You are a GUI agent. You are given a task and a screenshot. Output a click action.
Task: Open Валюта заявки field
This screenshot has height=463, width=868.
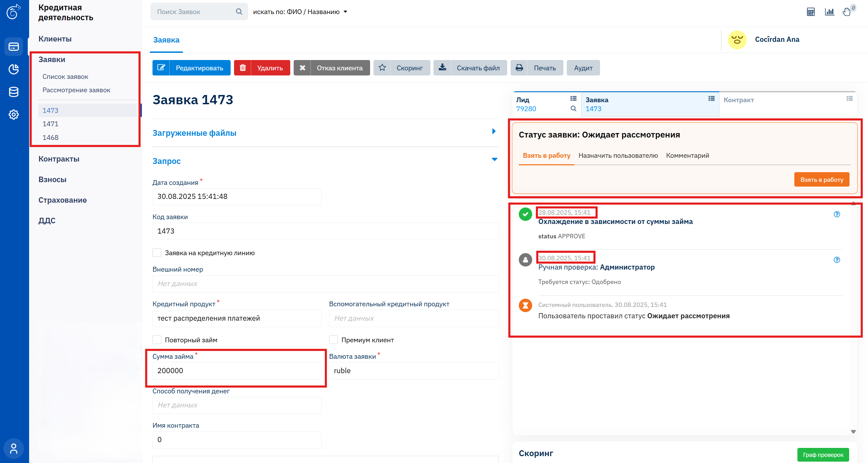tap(414, 371)
